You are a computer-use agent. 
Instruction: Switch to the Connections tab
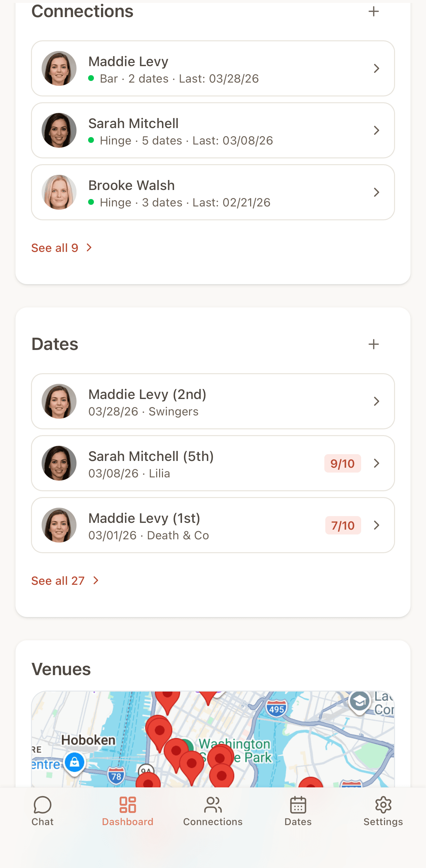coord(213,811)
